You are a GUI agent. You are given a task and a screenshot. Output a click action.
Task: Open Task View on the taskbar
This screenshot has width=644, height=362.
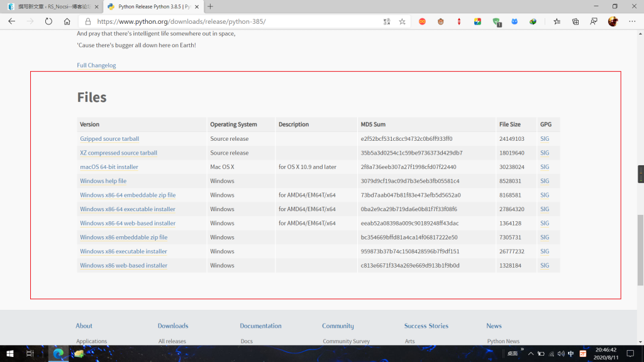tap(30, 353)
